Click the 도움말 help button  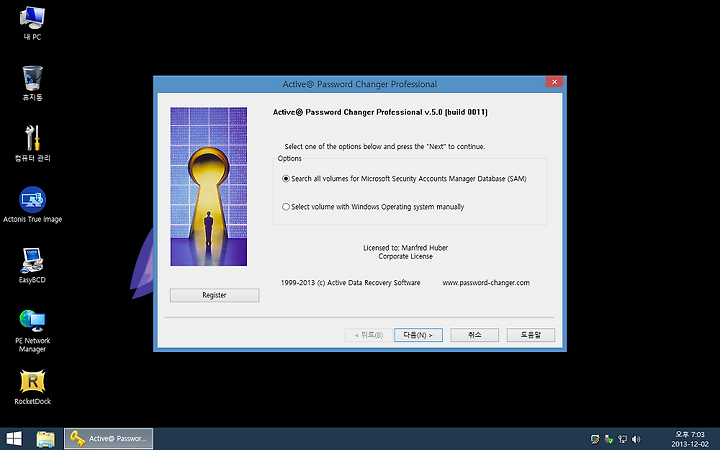tap(530, 335)
